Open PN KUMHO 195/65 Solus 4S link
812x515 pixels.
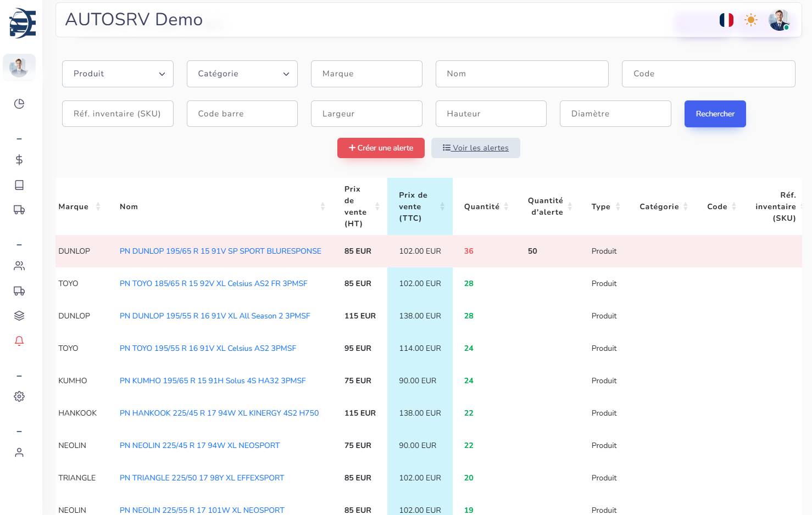[213, 380]
